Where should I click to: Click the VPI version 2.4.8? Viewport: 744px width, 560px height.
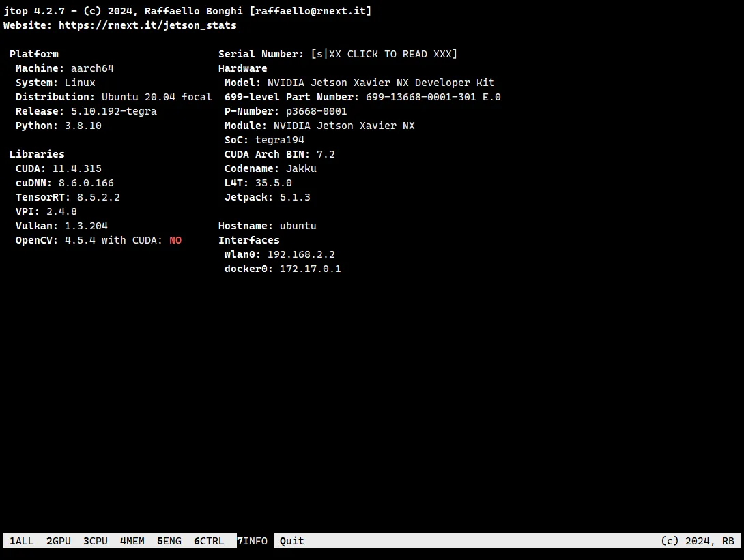[61, 211]
